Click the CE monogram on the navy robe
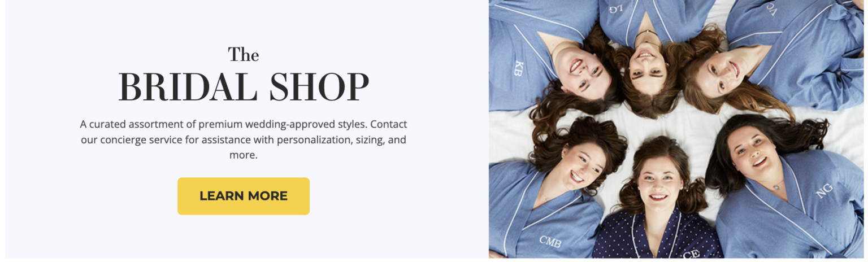The height and width of the screenshot is (262, 868). (691, 254)
